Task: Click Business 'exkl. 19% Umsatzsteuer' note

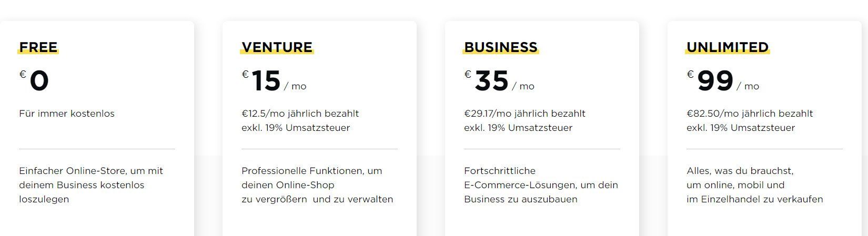Action: [518, 128]
